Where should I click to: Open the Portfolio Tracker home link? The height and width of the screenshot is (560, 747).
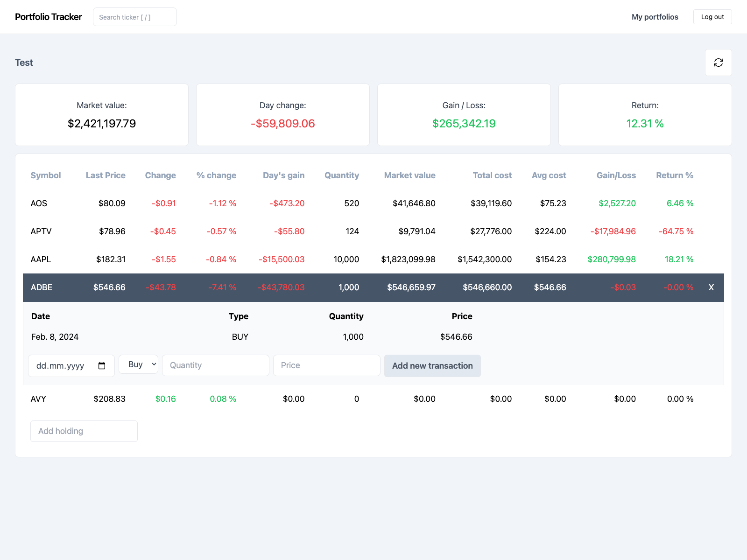click(x=49, y=17)
